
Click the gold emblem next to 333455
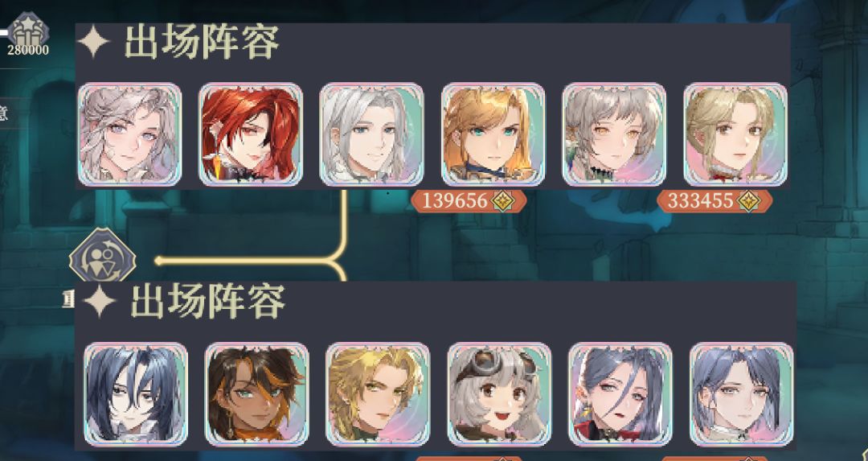tap(748, 201)
